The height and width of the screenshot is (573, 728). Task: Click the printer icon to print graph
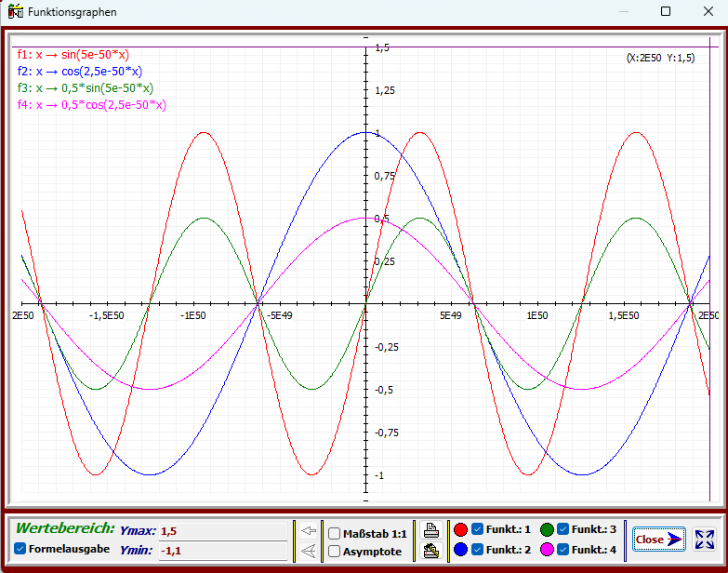click(x=430, y=530)
